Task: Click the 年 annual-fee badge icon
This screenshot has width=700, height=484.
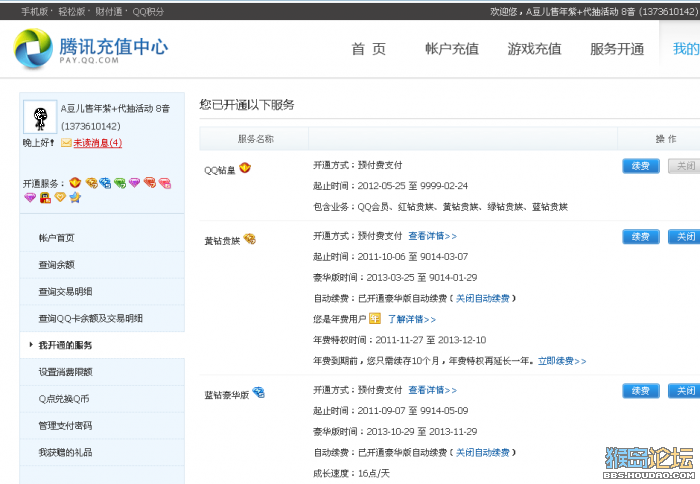Action: coord(375,318)
